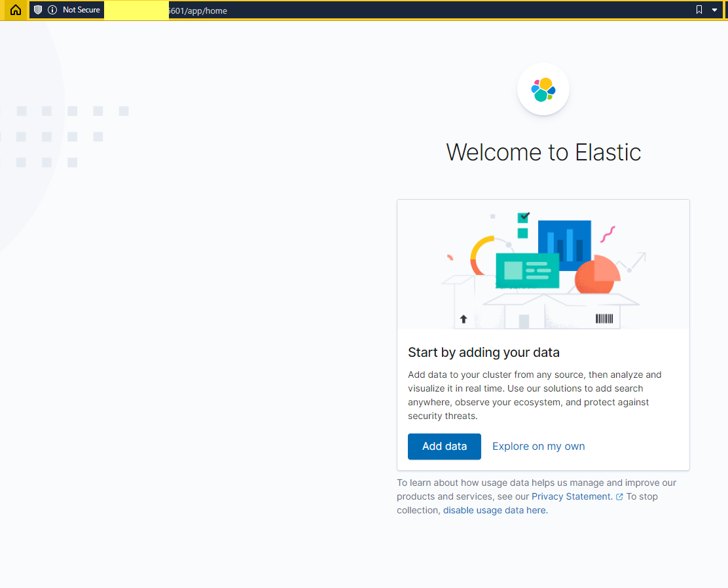Image resolution: width=728 pixels, height=588 pixels.
Task: Select the Start by adding your data title
Action: click(x=484, y=352)
